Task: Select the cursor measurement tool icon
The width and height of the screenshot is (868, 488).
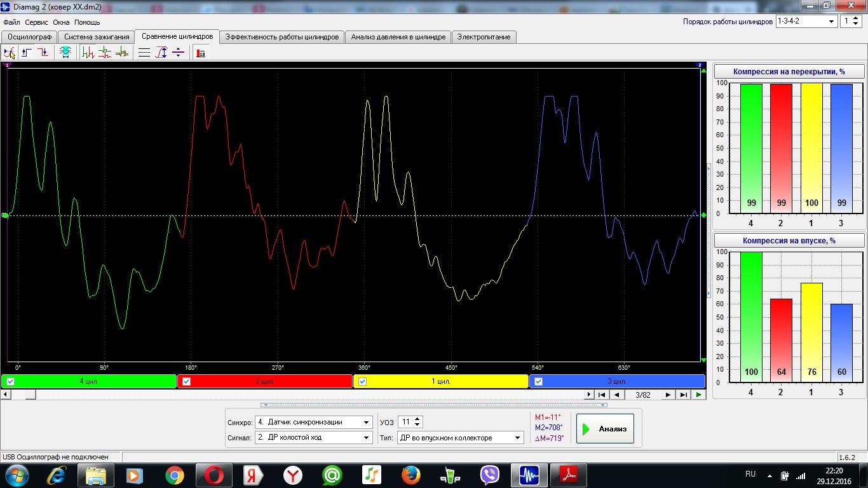Action: (10, 53)
